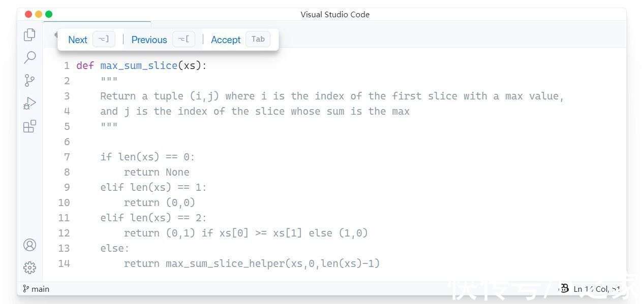Click line number 14 in the gutter

pos(64,263)
